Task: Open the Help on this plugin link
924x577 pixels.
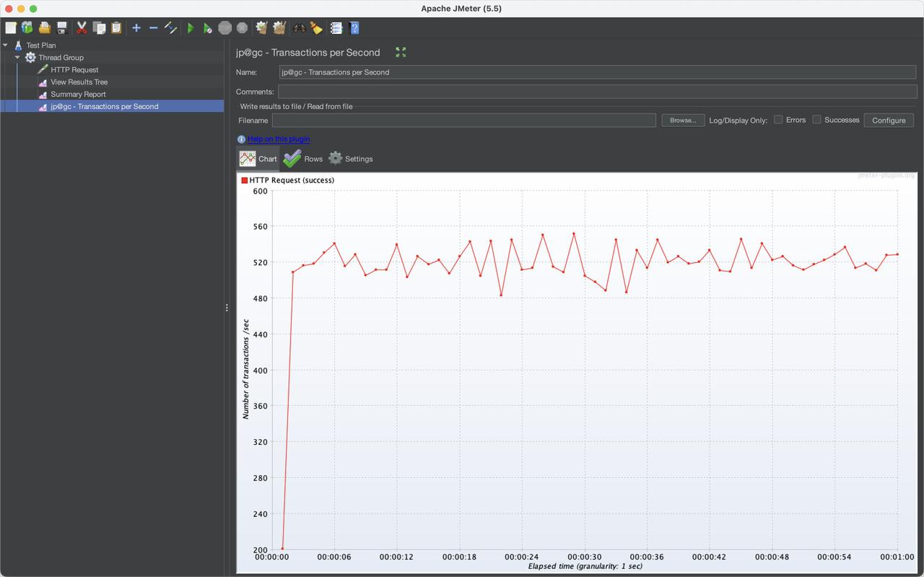Action: tap(279, 139)
